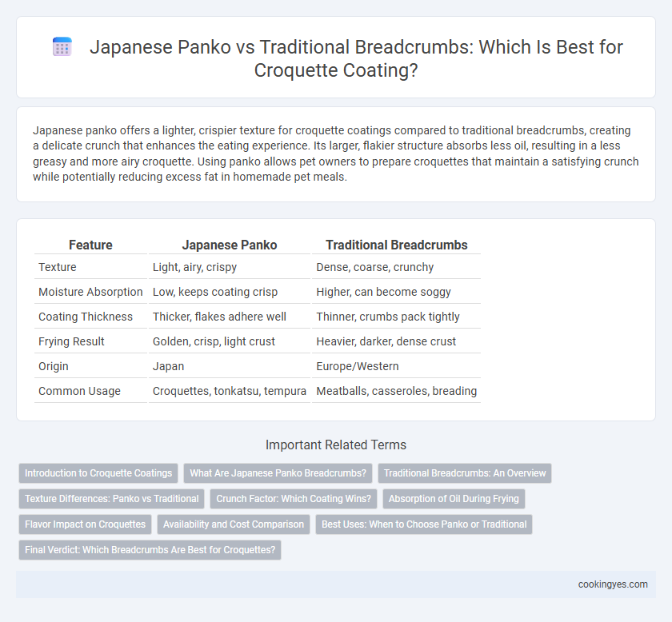Click the 'Feature' column header

pos(90,245)
